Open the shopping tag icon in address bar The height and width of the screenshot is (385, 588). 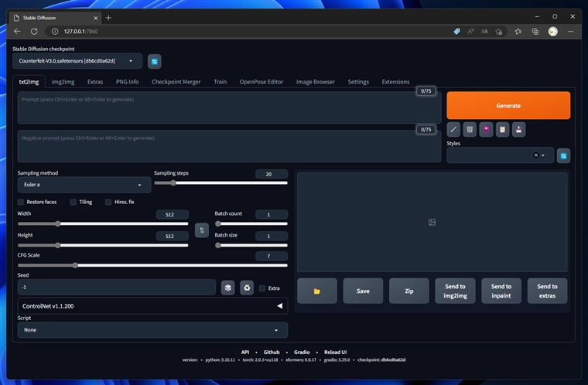(456, 32)
